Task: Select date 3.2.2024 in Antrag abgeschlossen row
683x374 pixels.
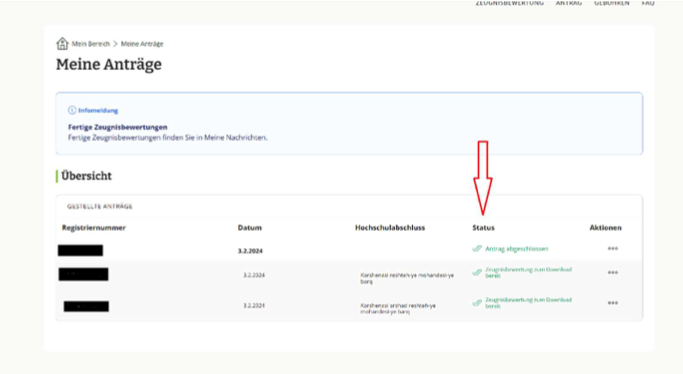Action: [x=250, y=251]
